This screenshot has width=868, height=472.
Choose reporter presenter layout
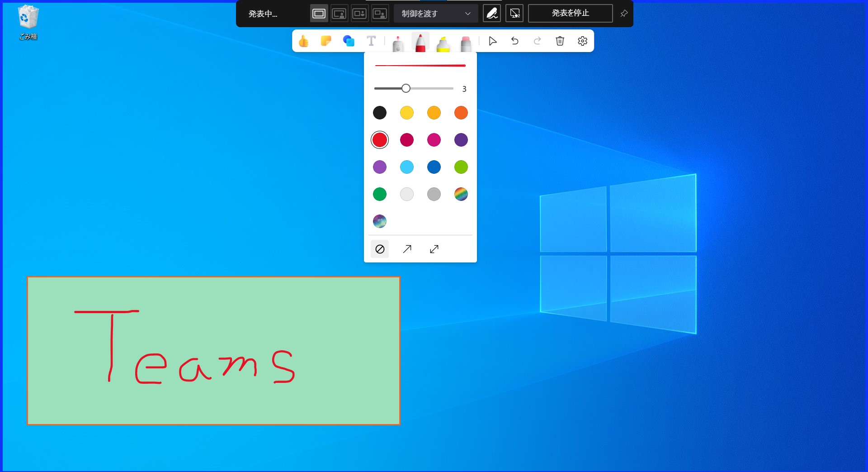coord(380,14)
